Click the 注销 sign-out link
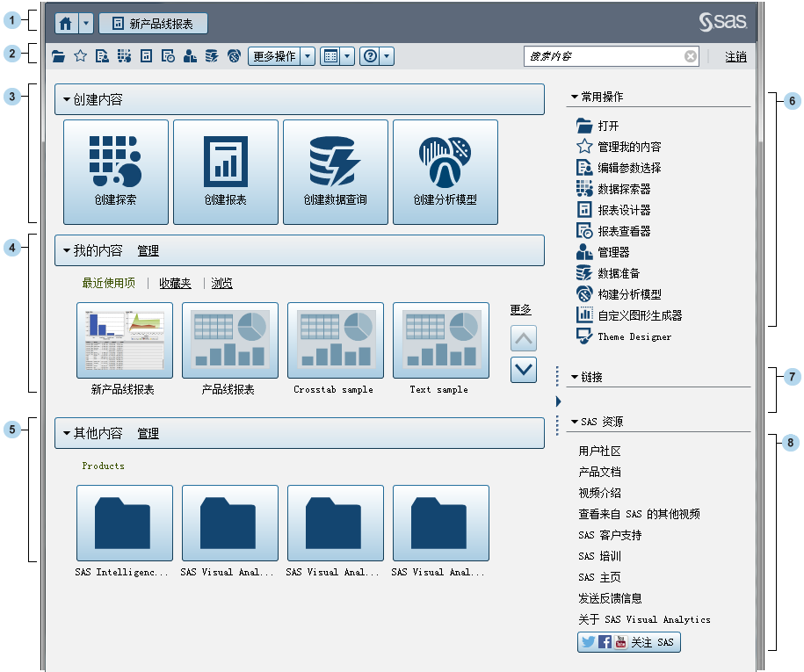Viewport: 804px width, 672px height. click(734, 55)
